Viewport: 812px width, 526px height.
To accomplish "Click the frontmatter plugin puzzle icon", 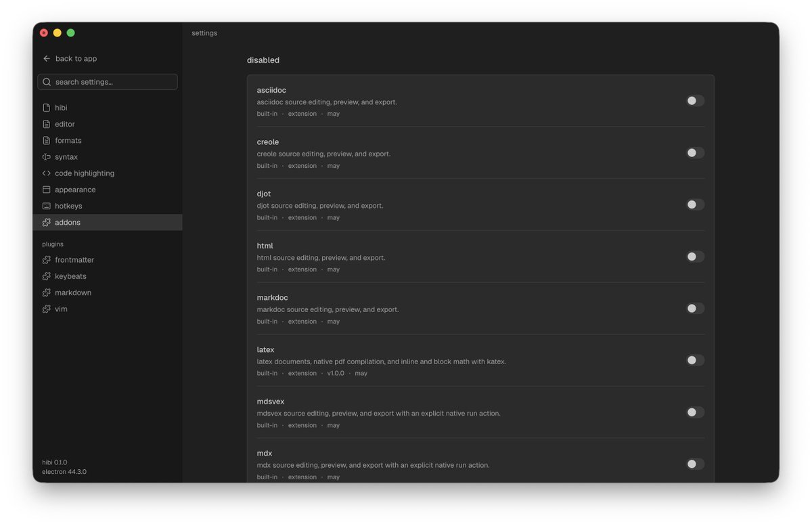I will [x=47, y=260].
